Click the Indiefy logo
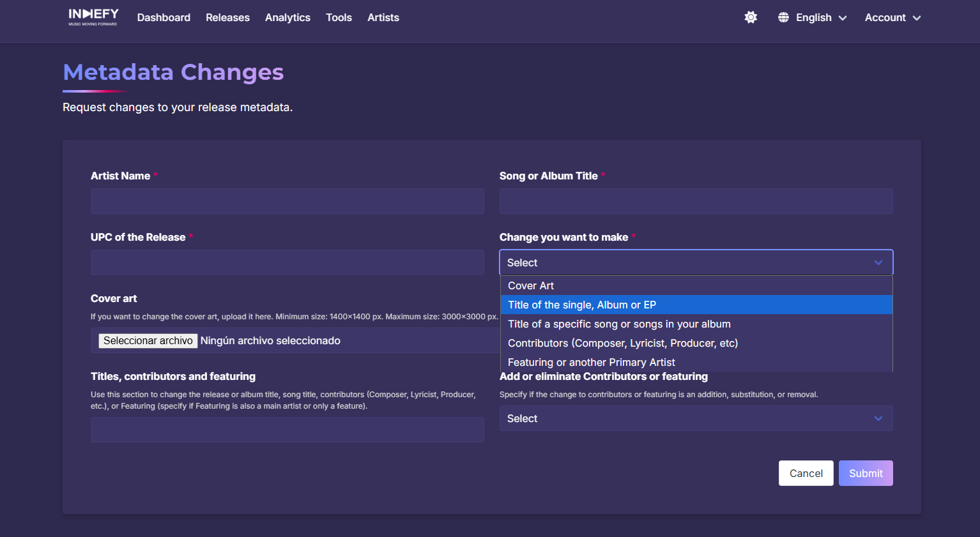 93,17
